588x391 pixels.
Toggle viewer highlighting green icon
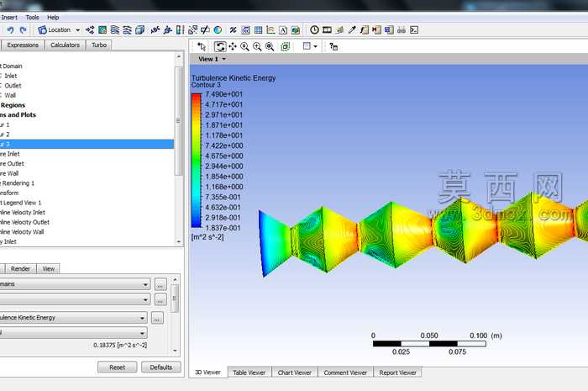click(x=286, y=46)
